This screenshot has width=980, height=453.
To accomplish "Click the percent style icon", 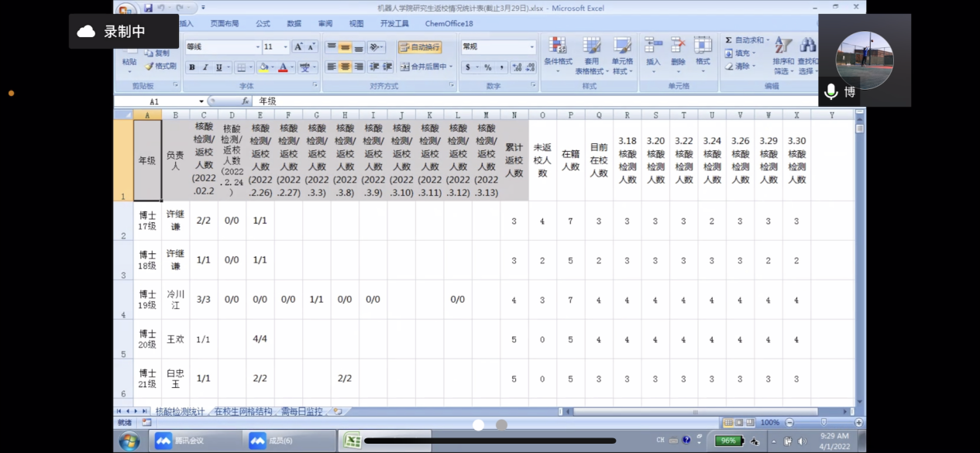I will 488,67.
